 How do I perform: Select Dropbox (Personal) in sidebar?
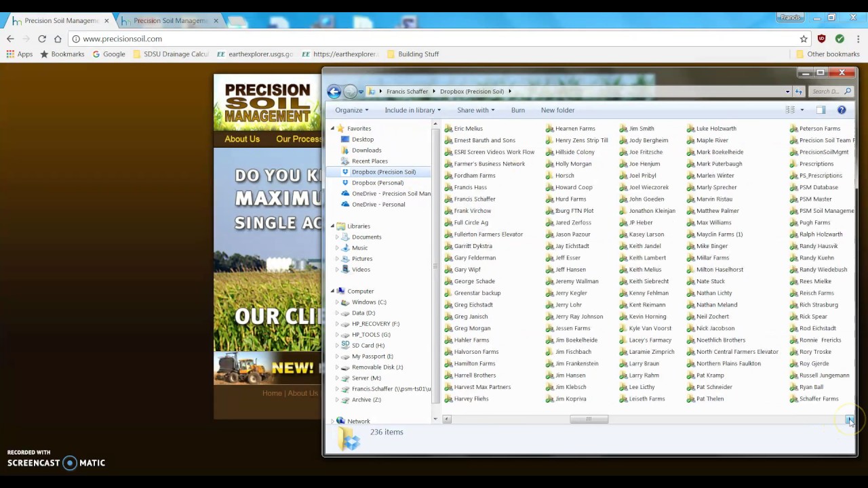click(372, 183)
